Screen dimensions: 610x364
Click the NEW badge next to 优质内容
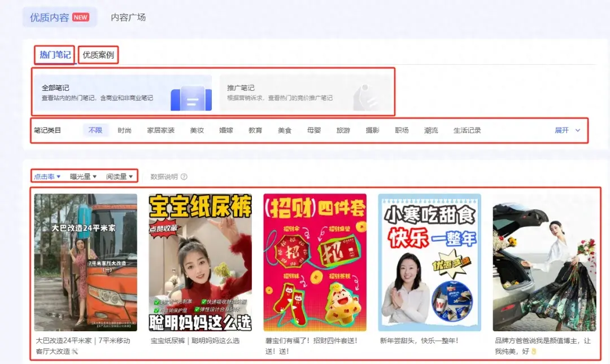click(x=80, y=17)
